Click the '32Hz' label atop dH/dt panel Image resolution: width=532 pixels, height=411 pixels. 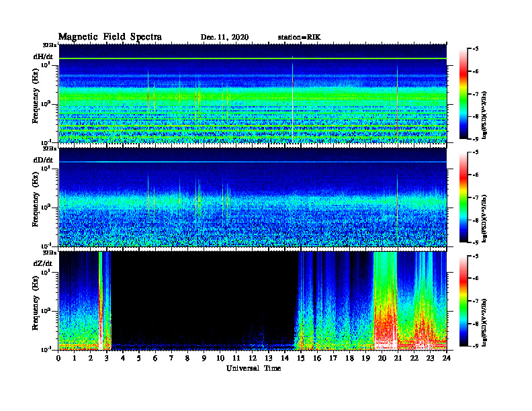tap(50, 45)
